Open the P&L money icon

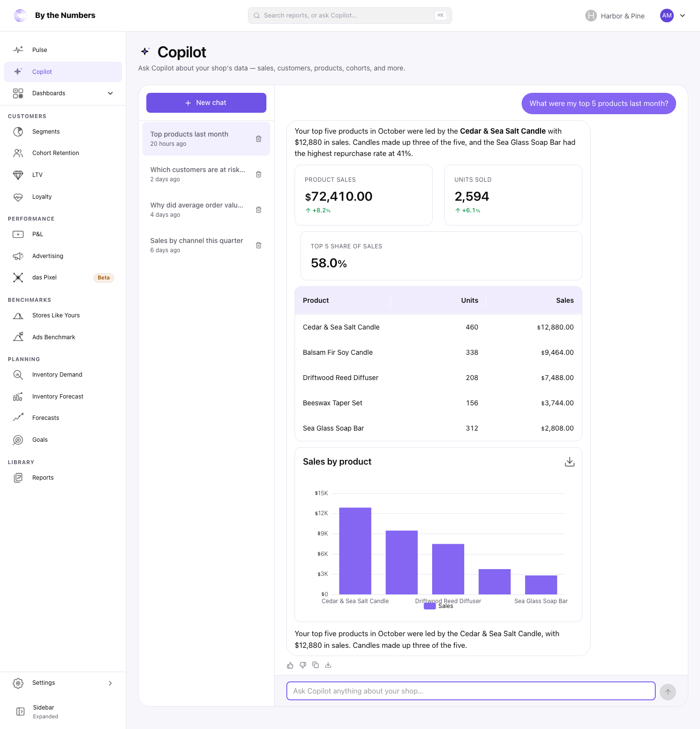(x=18, y=234)
